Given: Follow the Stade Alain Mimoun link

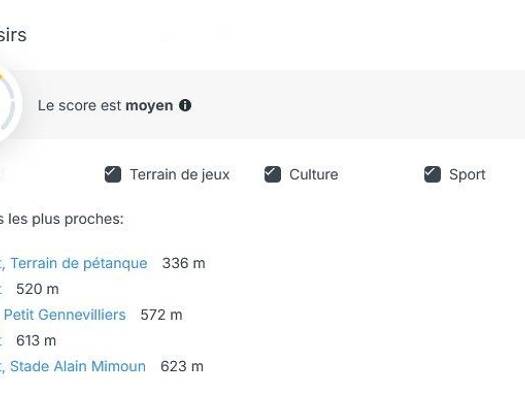Looking at the screenshot, I should coord(78,367).
